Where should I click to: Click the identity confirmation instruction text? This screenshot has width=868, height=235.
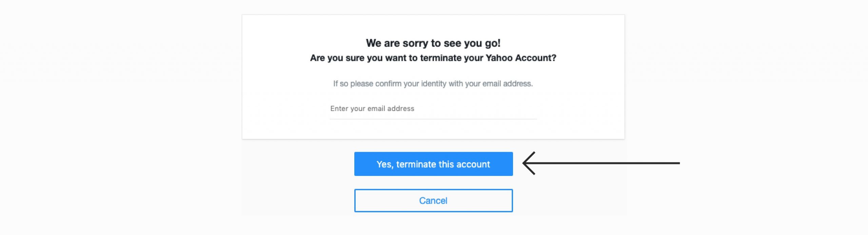tap(433, 83)
